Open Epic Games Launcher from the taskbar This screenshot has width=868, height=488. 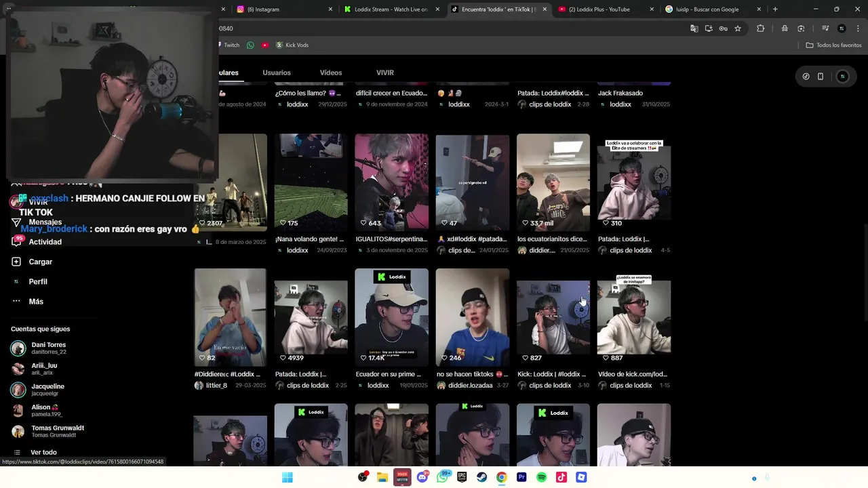click(x=462, y=477)
